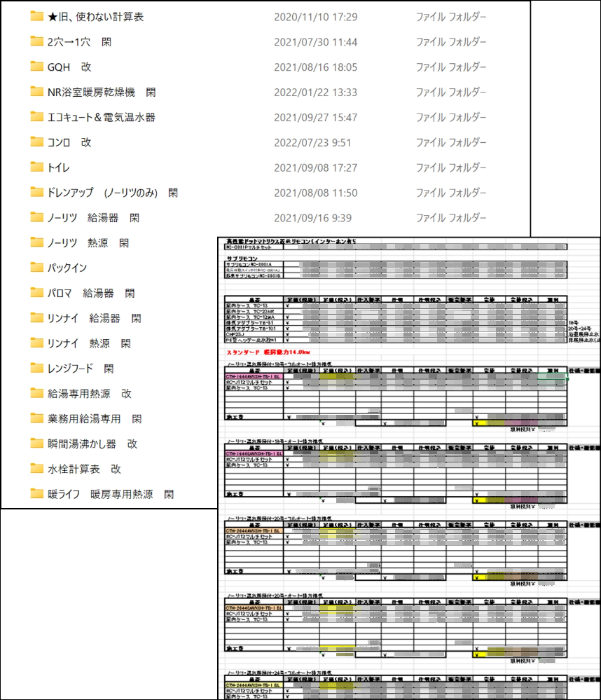Click date 2021/09/27 15:47
This screenshot has height=700, width=601.
click(315, 118)
